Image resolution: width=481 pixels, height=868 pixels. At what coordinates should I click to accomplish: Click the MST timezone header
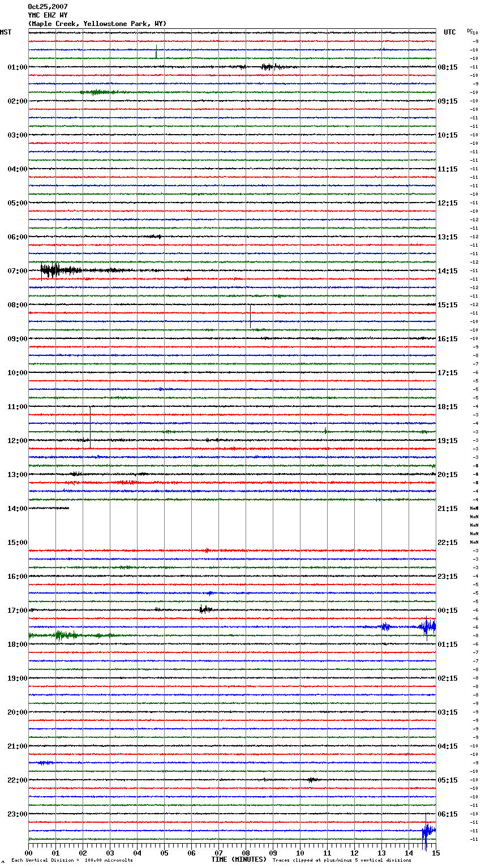[x=6, y=32]
